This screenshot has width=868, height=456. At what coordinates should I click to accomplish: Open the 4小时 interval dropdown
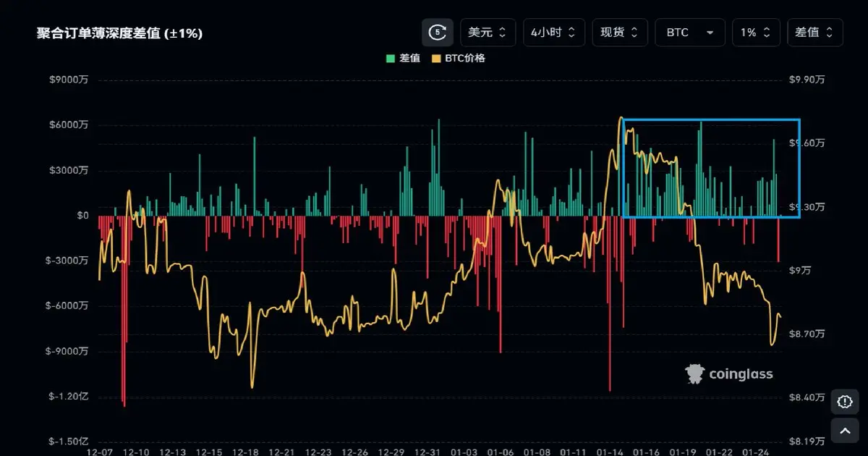pos(554,33)
